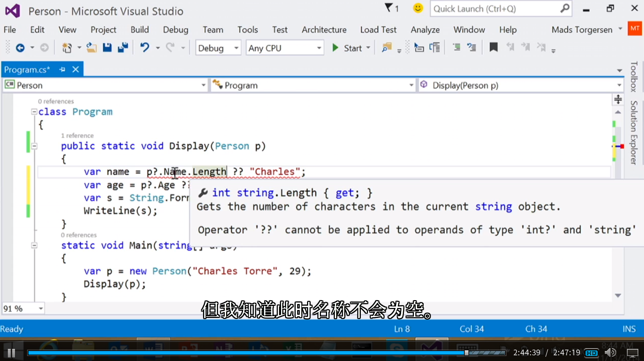
Task: Open the Help menu
Action: coord(508,30)
